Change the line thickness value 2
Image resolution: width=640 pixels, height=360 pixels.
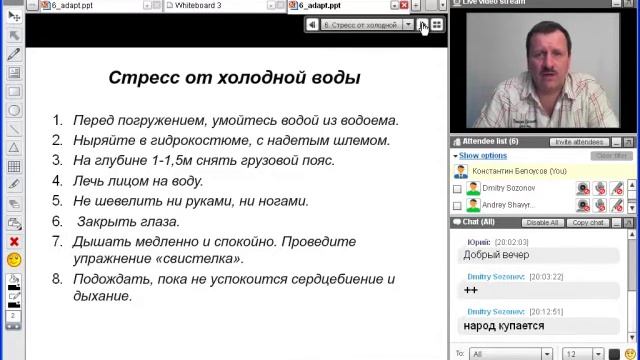point(13,316)
